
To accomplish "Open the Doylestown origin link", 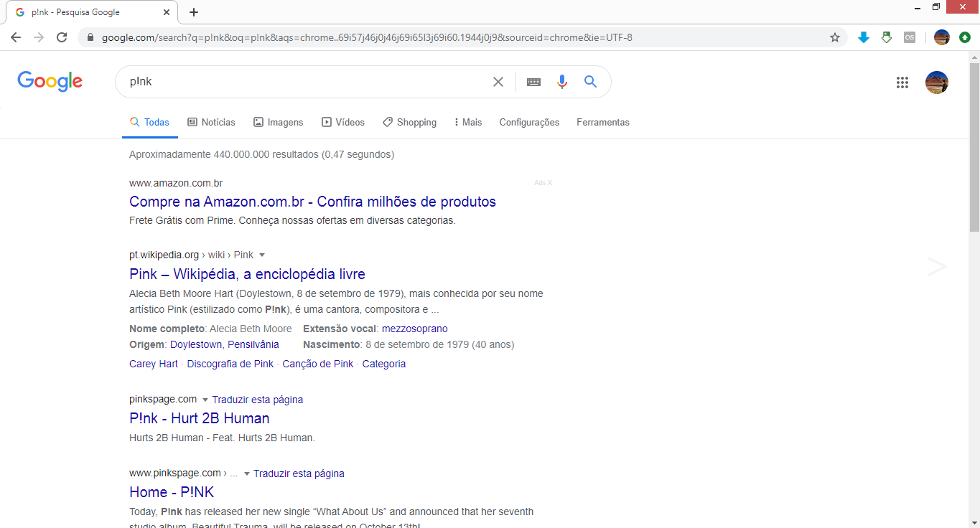I will [x=196, y=344].
